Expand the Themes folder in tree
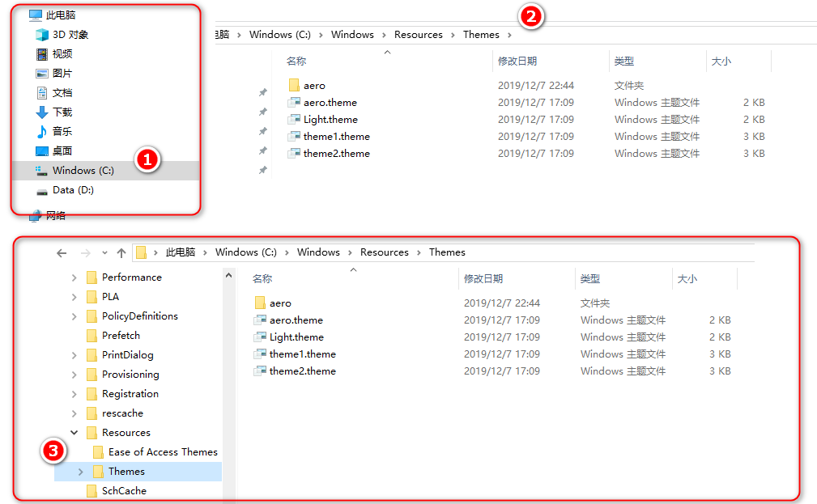Screen dimensions: 817x504 [x=81, y=472]
